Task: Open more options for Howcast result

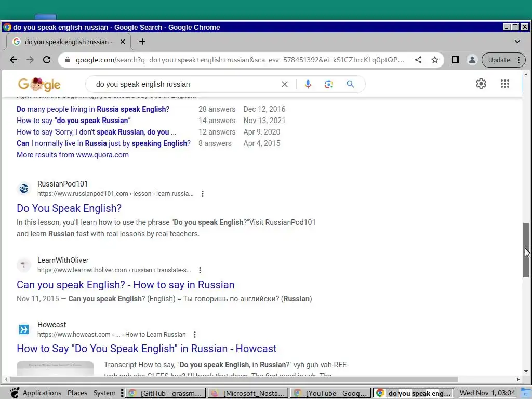Action: tap(195, 335)
